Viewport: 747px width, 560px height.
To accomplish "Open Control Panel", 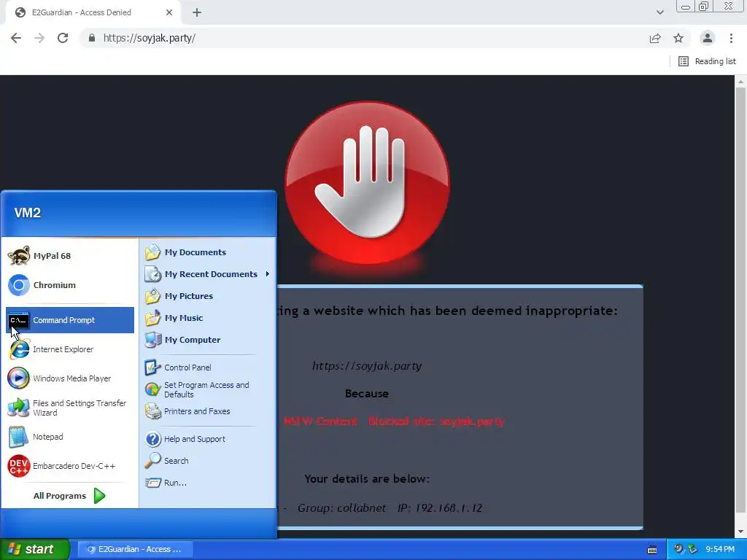I will tap(208, 367).
